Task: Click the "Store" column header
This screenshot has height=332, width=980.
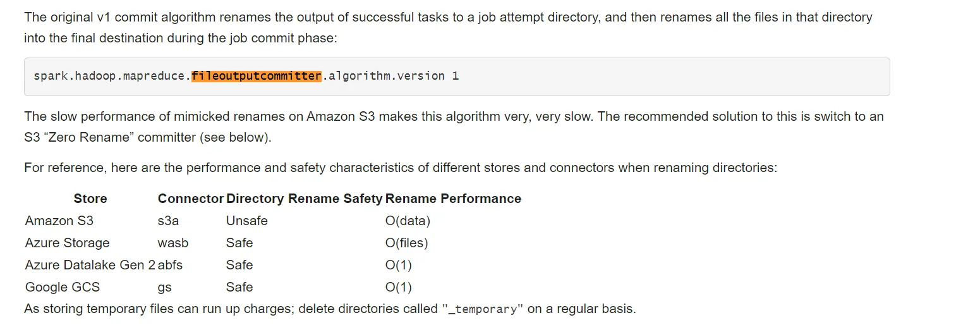Action: (90, 199)
